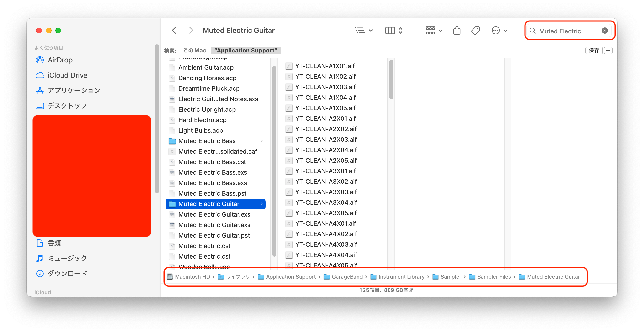644x332 pixels.
Task: Clear the search field text
Action: click(604, 31)
